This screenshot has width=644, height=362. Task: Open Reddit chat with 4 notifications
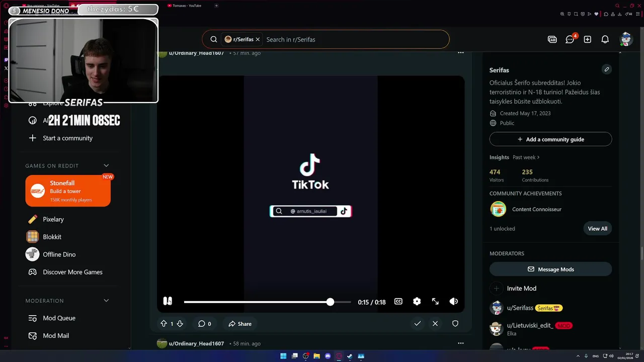[570, 39]
